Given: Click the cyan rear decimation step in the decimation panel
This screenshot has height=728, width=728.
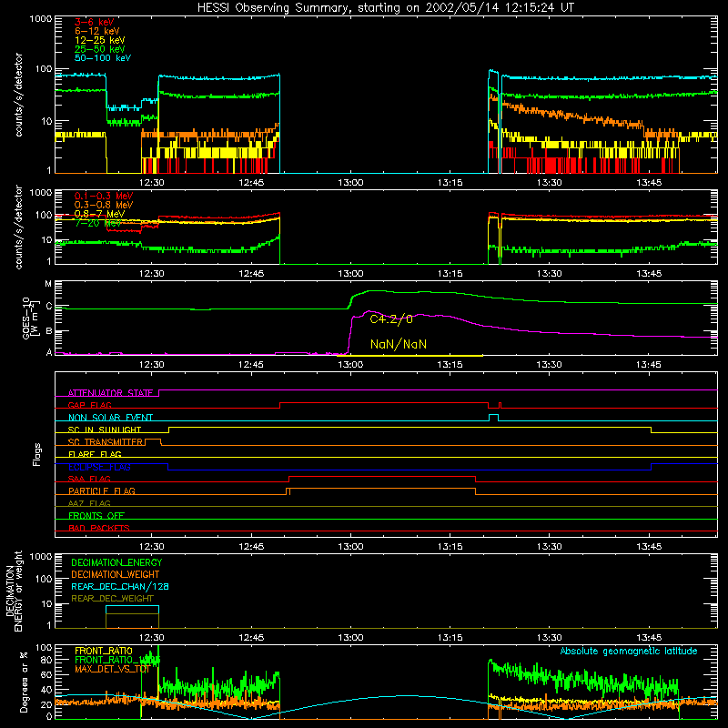Looking at the screenshot, I should [x=132, y=606].
